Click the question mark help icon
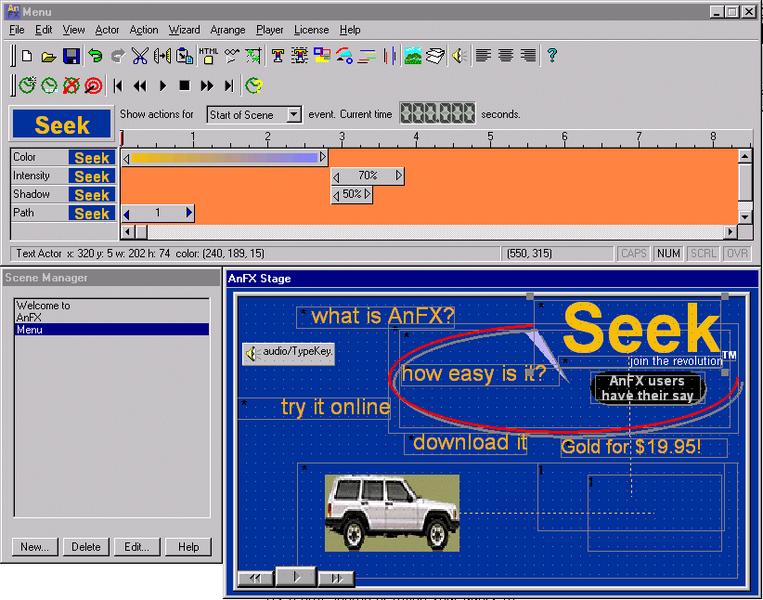The image size is (763, 600). click(x=552, y=55)
